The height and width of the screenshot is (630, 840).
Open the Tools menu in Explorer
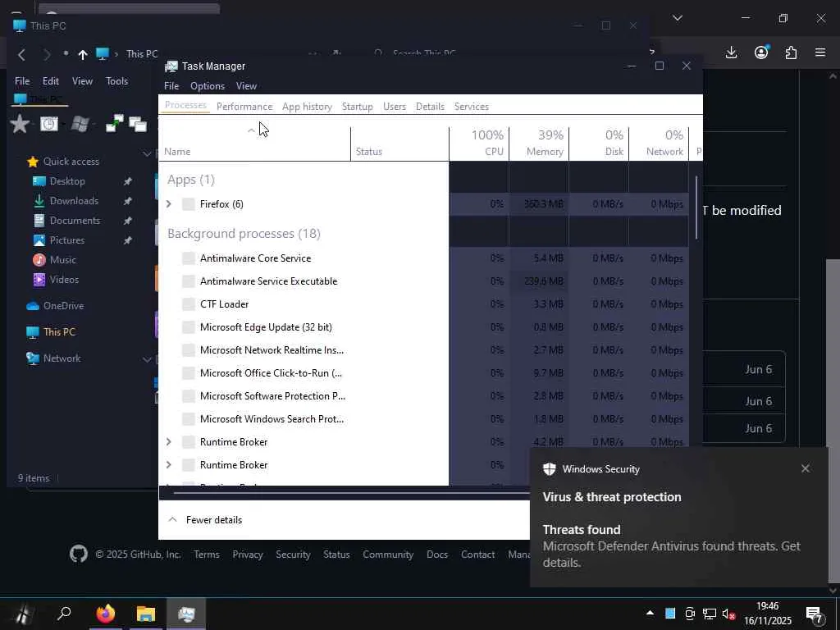tap(116, 81)
